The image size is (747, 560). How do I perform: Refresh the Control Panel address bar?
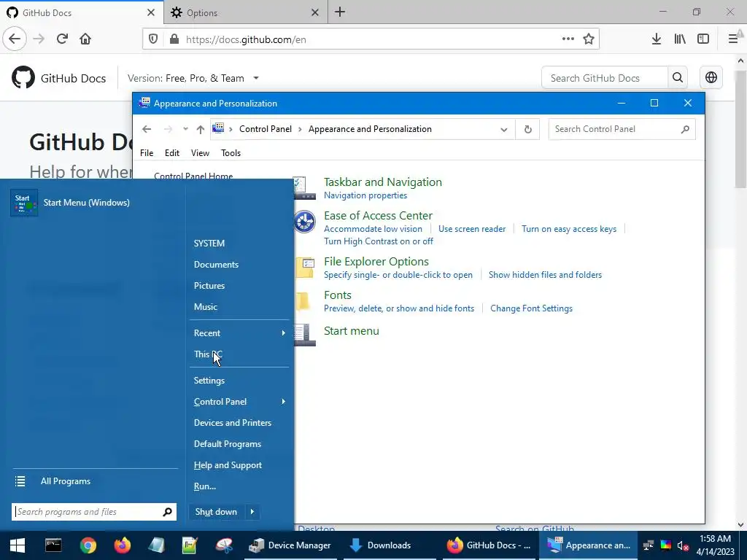[528, 129]
